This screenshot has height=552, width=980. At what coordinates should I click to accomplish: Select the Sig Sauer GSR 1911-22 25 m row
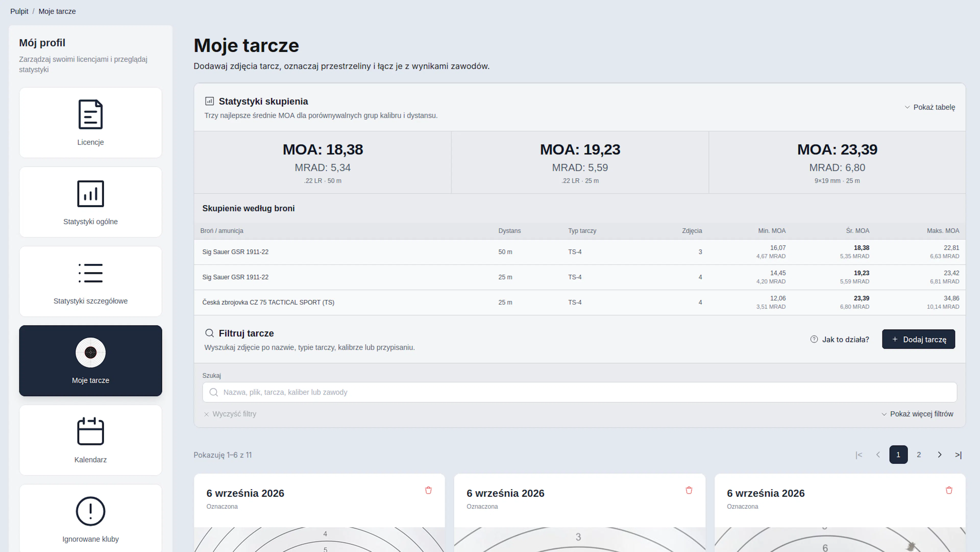coord(579,277)
